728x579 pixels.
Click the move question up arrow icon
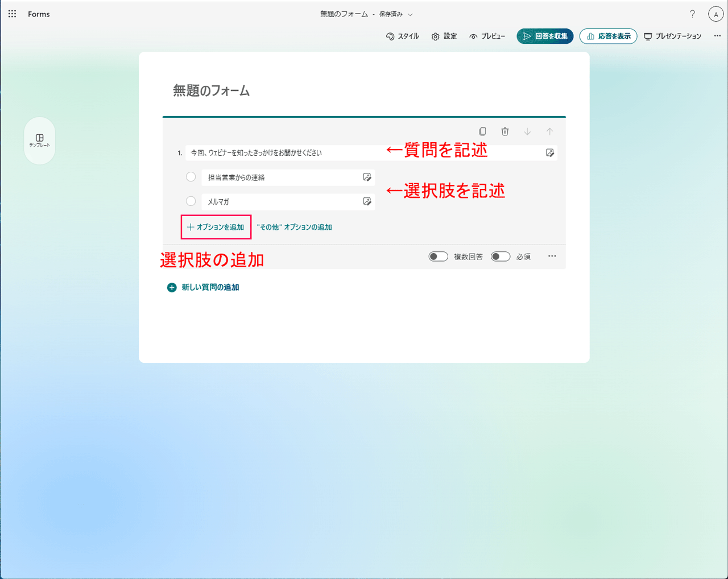(x=549, y=131)
